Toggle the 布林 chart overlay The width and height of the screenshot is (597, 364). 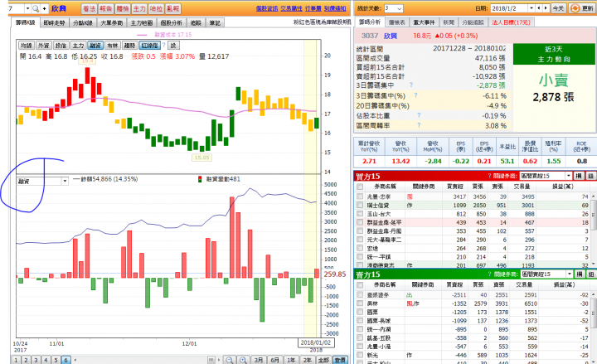(113, 46)
